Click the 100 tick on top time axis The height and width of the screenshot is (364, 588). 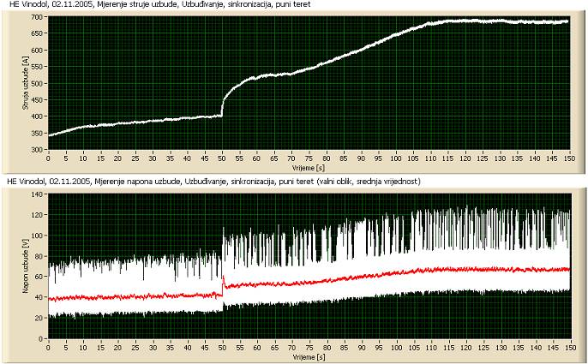click(396, 158)
